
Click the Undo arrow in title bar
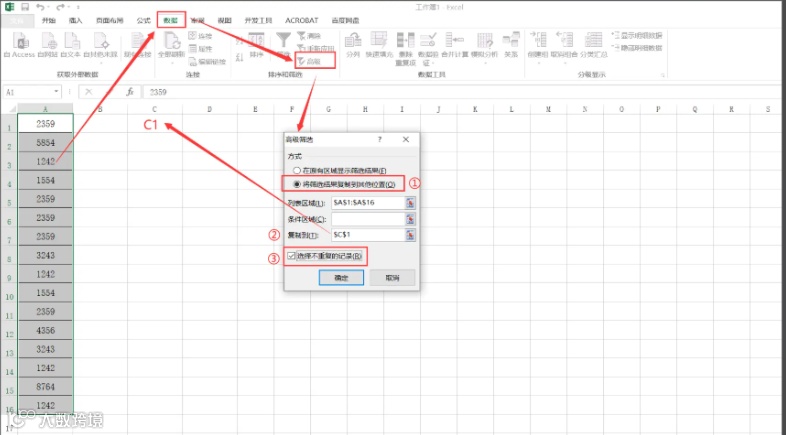coord(40,7)
